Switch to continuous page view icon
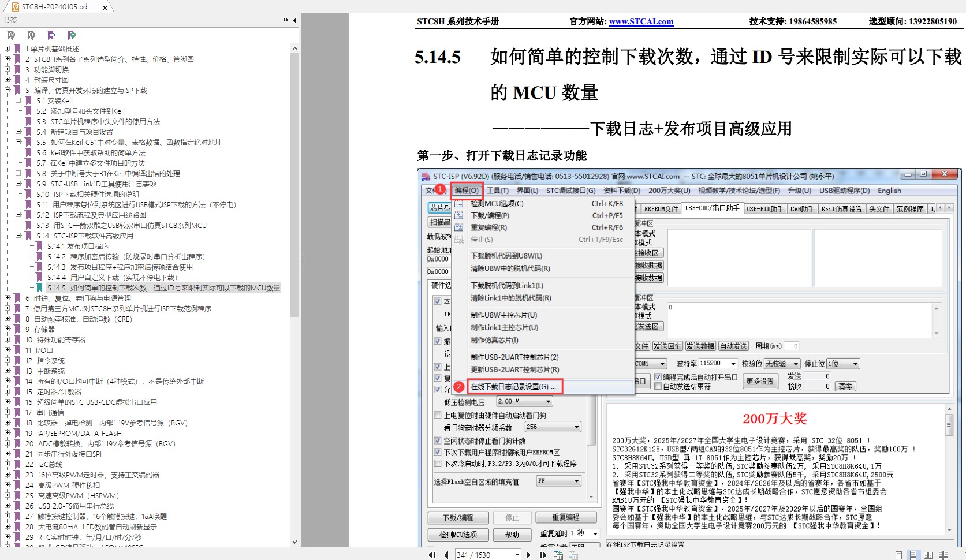The width and height of the screenshot is (966, 560). [913, 555]
